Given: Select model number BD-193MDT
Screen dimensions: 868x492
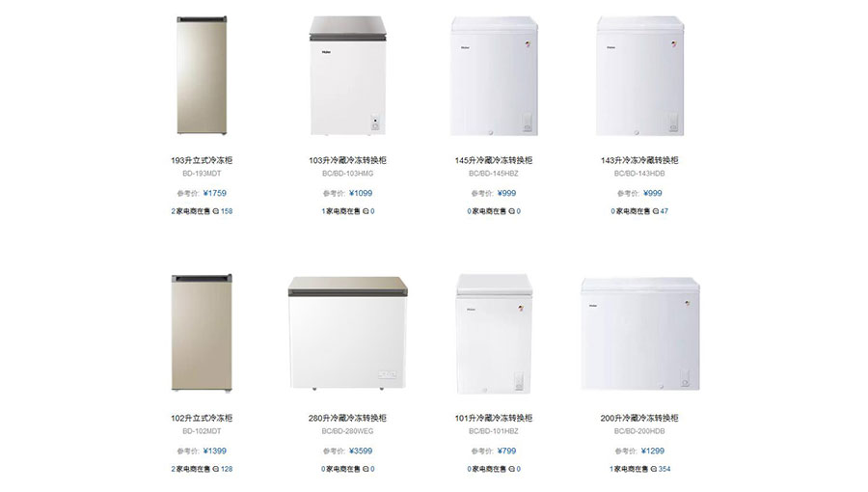Looking at the screenshot, I should (202, 174).
